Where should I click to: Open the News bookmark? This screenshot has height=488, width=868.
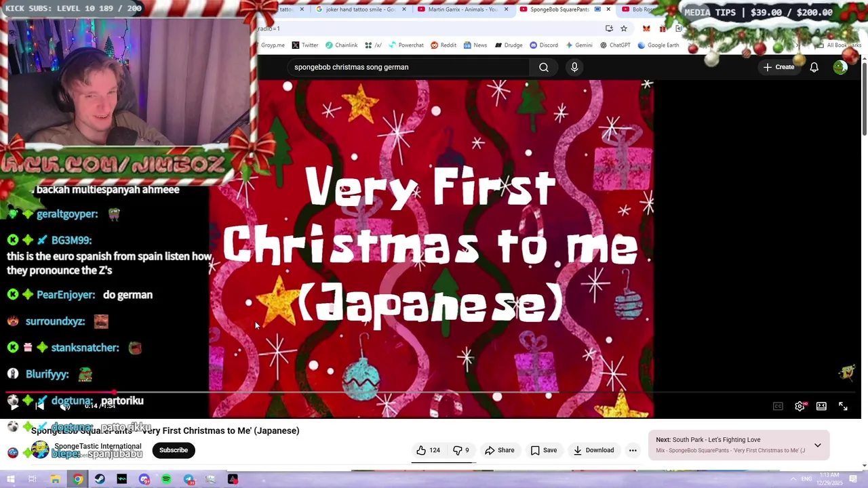click(475, 45)
